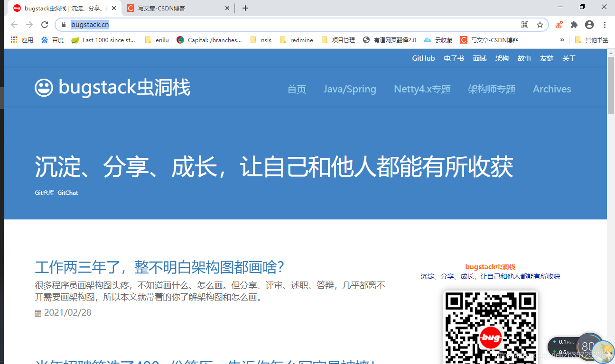
Task: Switch to the bugstack虫洞栈 tab
Action: tap(65, 8)
